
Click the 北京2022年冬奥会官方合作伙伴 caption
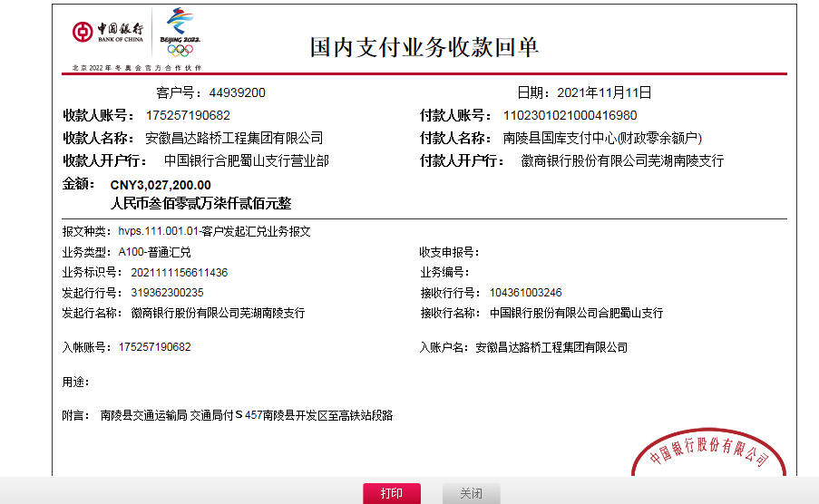click(x=137, y=67)
